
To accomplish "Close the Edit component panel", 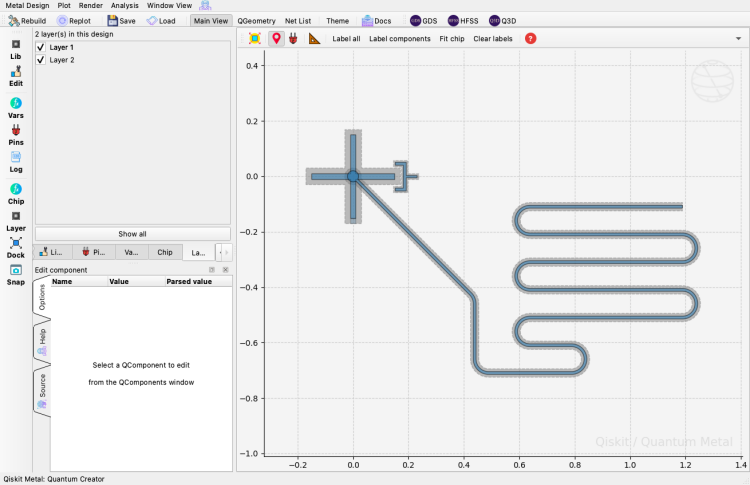I will [225, 270].
